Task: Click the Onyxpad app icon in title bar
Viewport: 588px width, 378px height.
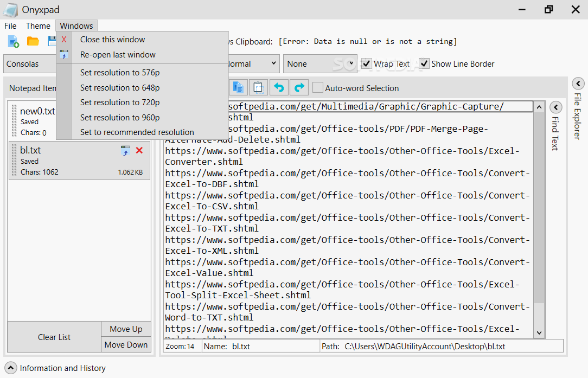Action: pyautogui.click(x=10, y=10)
